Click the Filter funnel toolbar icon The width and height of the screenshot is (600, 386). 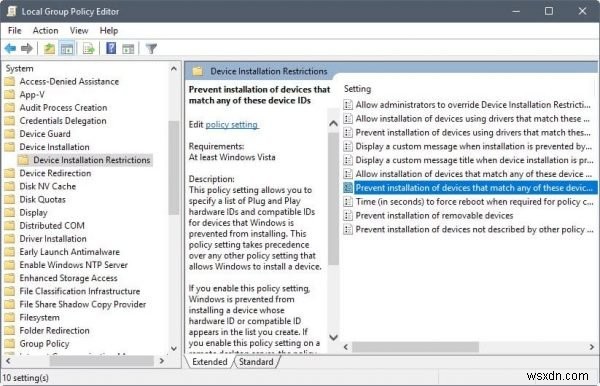152,49
